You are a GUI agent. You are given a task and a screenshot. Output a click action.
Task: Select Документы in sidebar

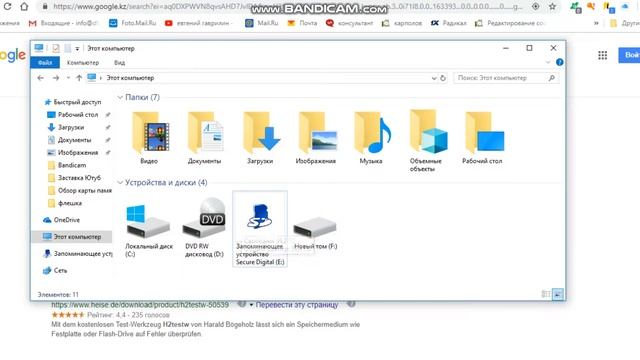(74, 140)
